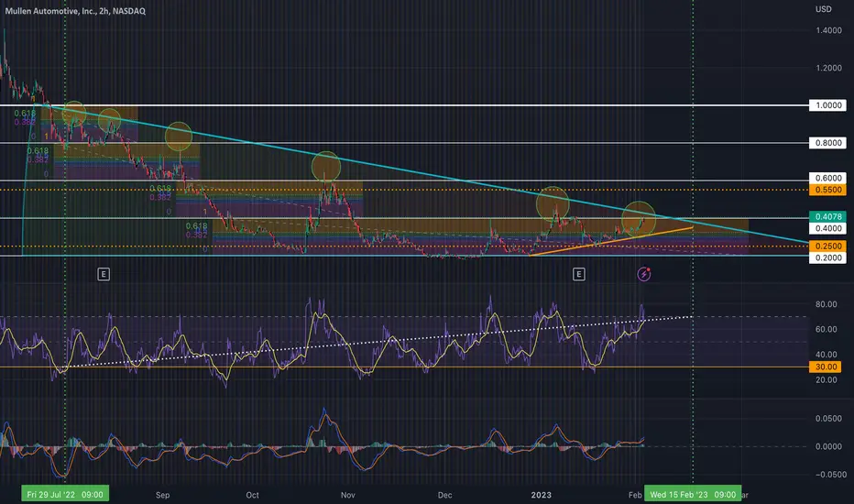Click the earnings E marker near mid-January
This screenshot has width=854, height=504.
point(579,274)
